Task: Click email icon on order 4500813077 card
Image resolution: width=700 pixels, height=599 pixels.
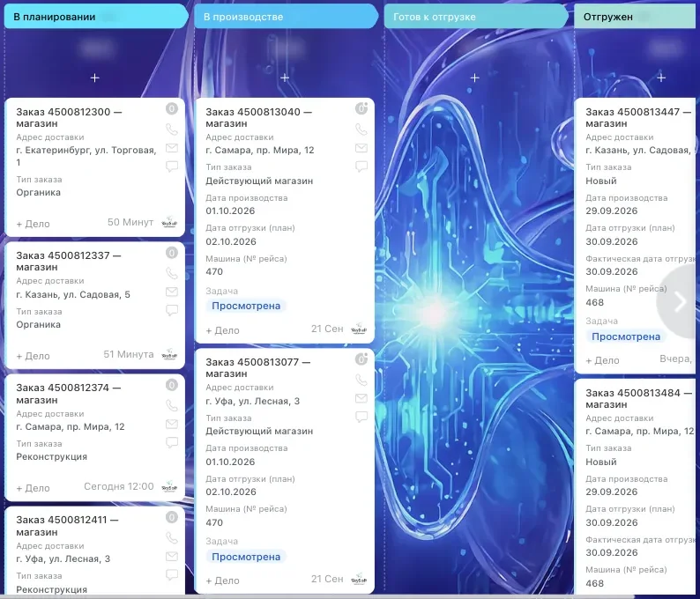Action: 361,398
